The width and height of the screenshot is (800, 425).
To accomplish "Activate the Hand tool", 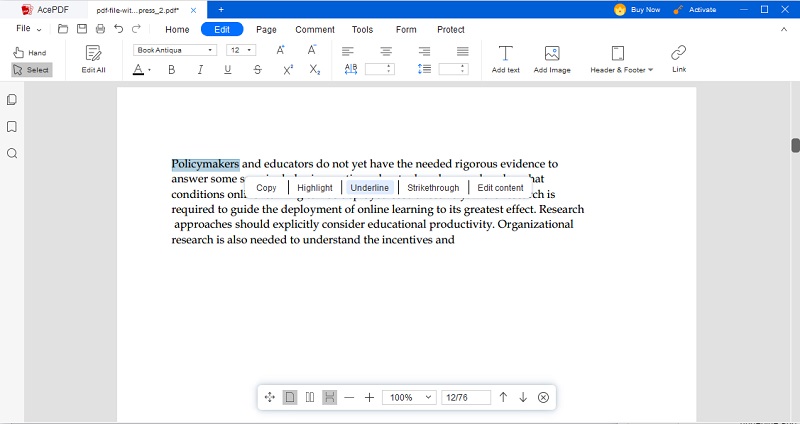I will tap(30, 53).
